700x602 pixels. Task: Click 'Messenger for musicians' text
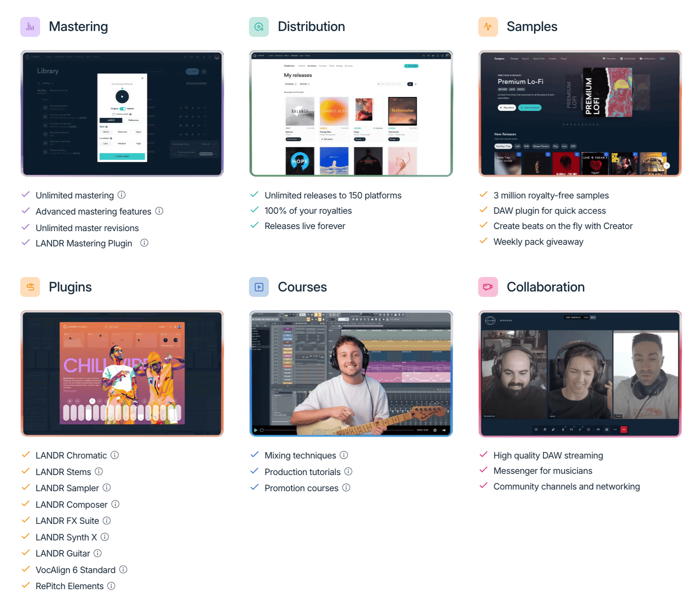pyautogui.click(x=543, y=471)
